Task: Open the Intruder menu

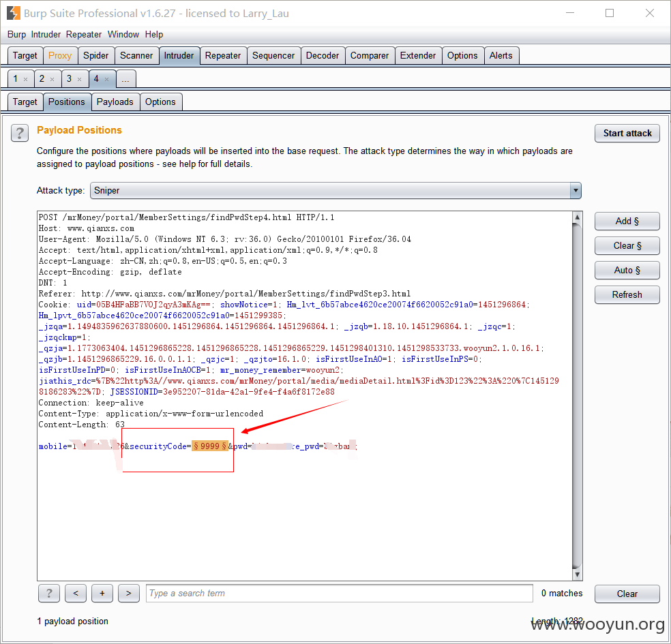Action: pos(46,34)
